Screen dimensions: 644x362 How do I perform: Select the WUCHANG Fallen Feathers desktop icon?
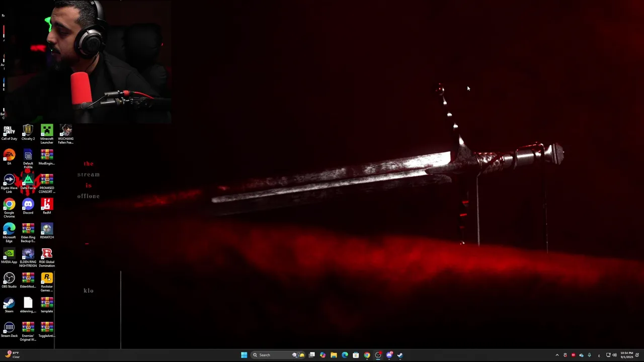(x=65, y=134)
